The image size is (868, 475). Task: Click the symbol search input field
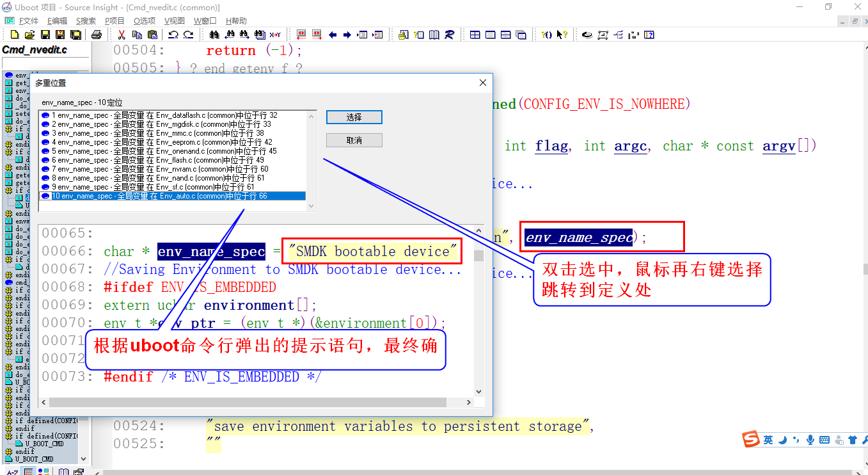(45, 62)
